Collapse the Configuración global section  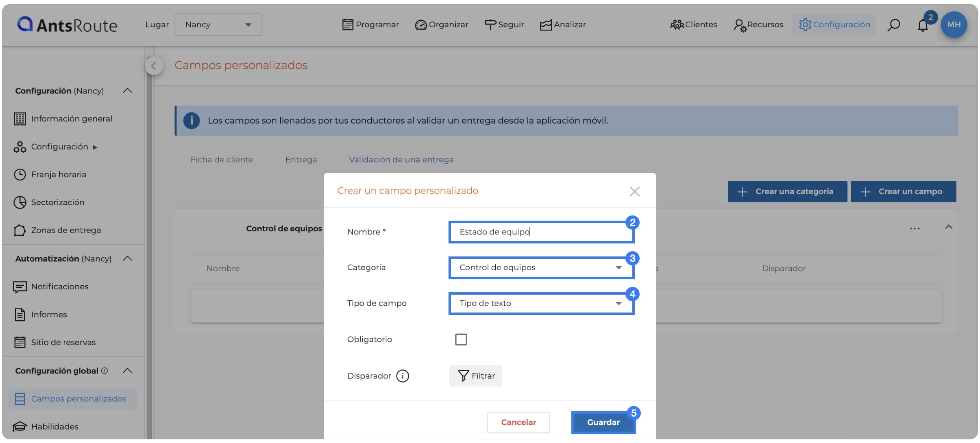coord(127,371)
